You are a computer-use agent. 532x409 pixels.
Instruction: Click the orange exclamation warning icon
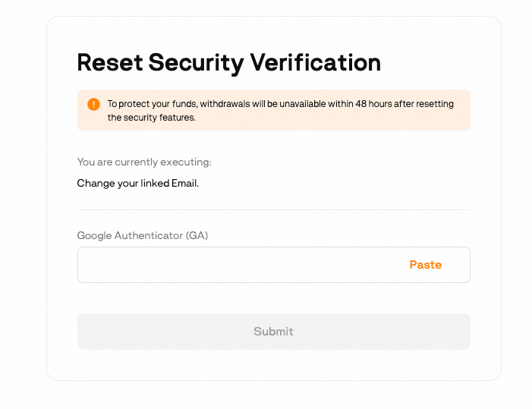pos(93,104)
